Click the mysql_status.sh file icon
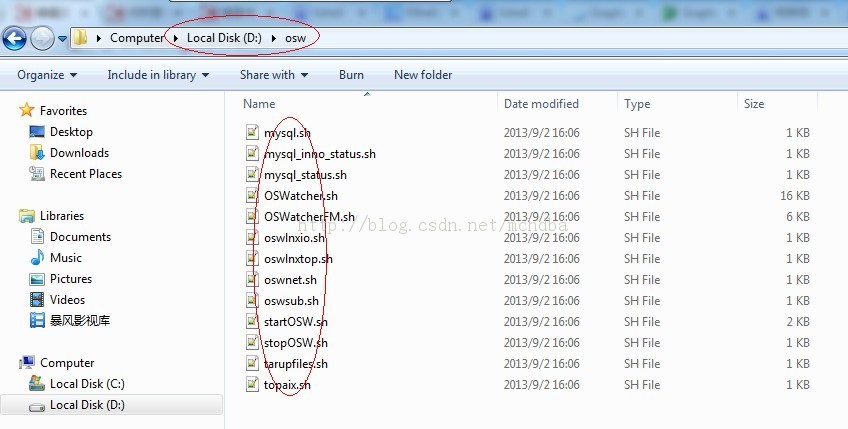 (x=252, y=174)
